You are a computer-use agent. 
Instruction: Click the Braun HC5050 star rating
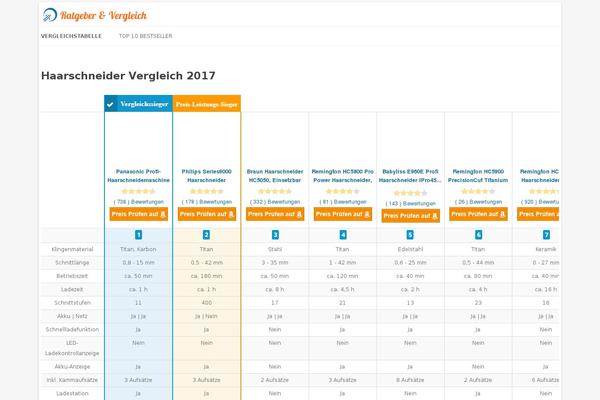[275, 191]
